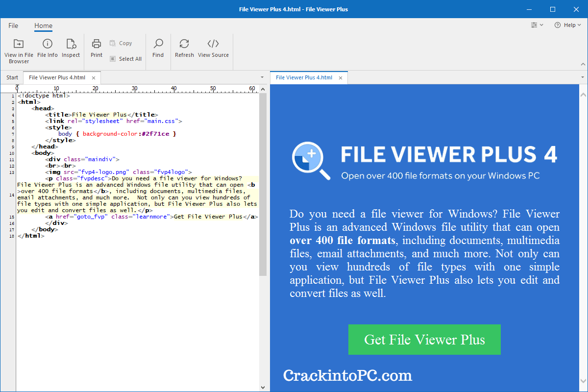Click the source pane scroll up arrow
The height and width of the screenshot is (392, 588).
pos(263,89)
